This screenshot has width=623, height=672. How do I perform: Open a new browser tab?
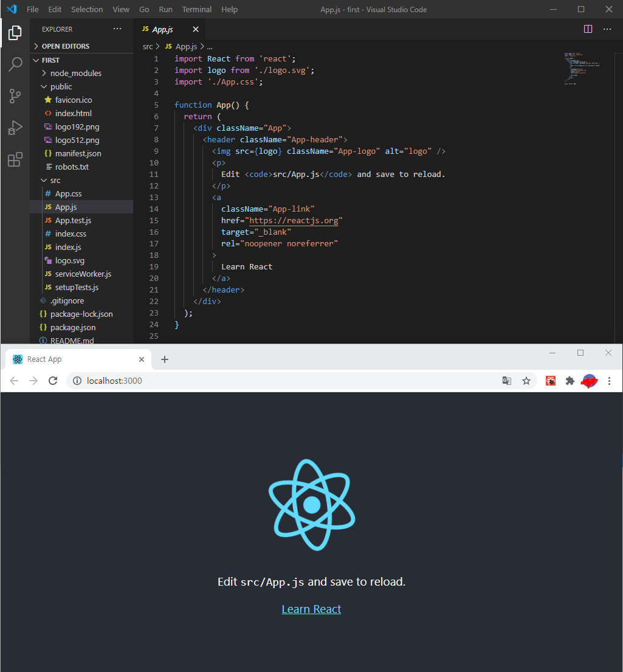click(x=165, y=359)
